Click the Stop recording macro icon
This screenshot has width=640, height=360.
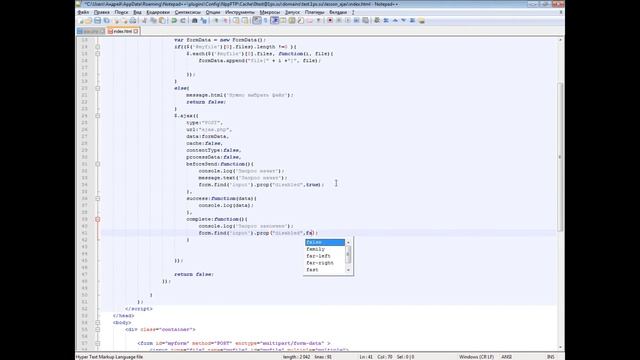click(339, 20)
